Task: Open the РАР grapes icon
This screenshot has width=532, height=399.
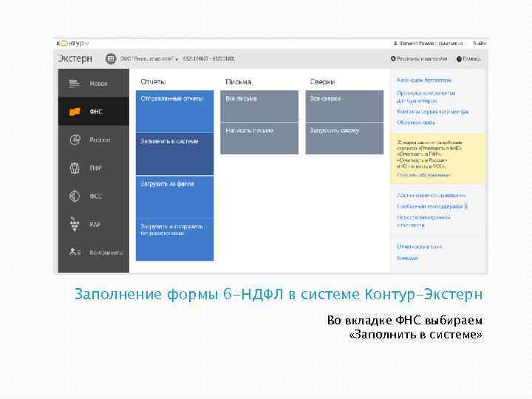Action: click(x=75, y=224)
